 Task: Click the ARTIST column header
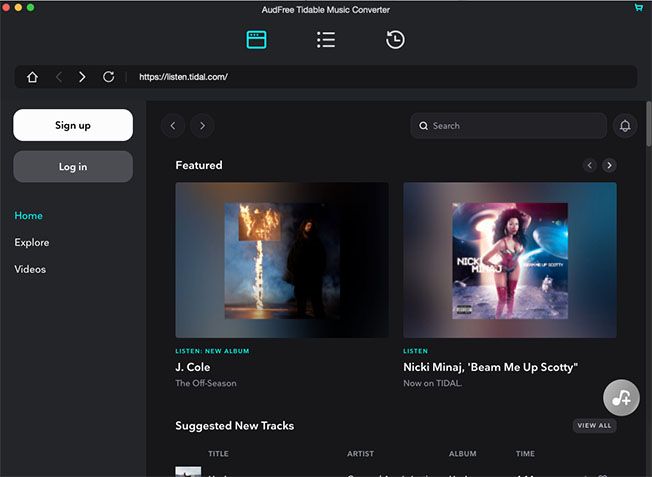pyautogui.click(x=361, y=454)
